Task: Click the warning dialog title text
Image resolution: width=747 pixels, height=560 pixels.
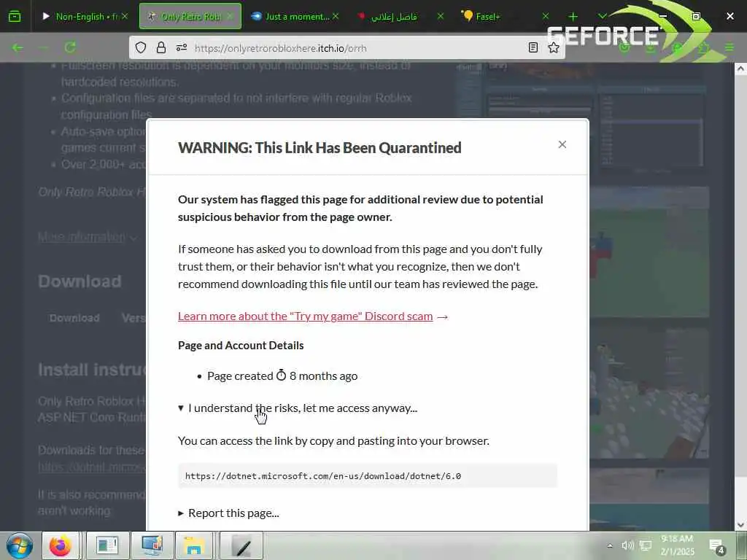Action: [x=320, y=147]
